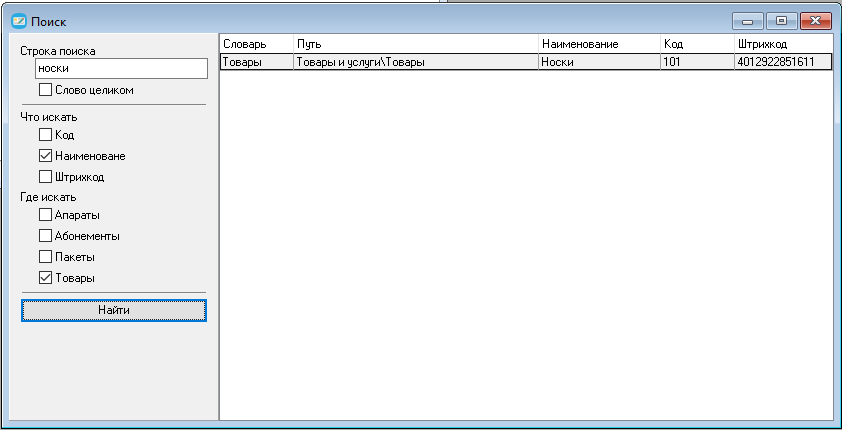Minimize the Поиск window

point(749,21)
